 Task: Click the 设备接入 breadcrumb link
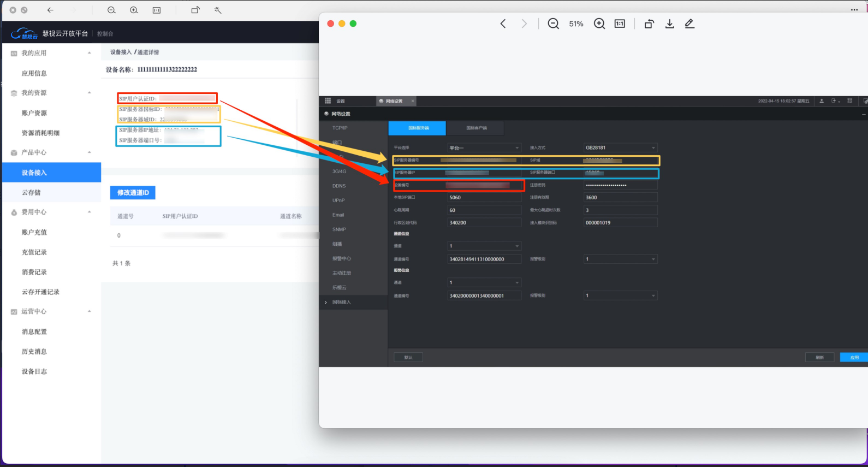click(121, 52)
